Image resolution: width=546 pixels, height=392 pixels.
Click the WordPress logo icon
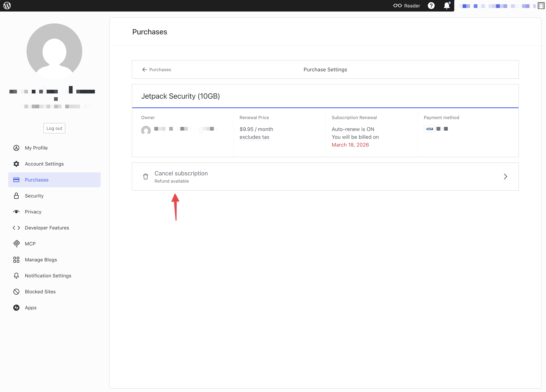(x=7, y=6)
